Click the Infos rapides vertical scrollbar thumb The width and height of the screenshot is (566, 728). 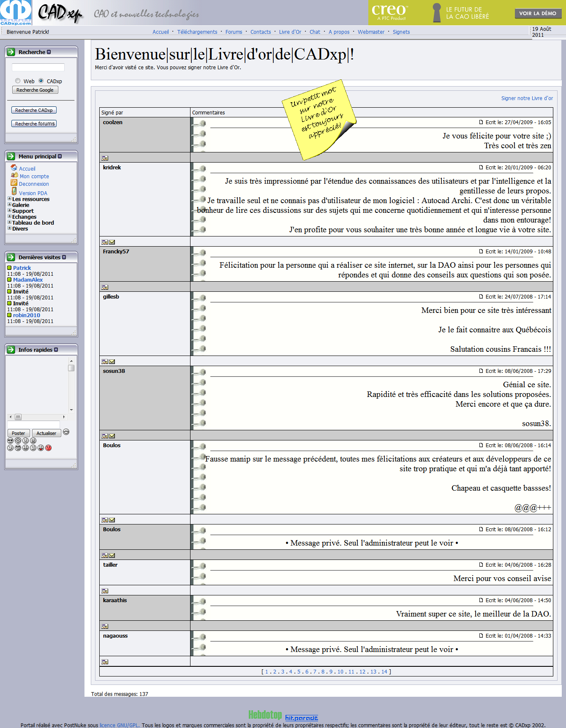tap(71, 368)
